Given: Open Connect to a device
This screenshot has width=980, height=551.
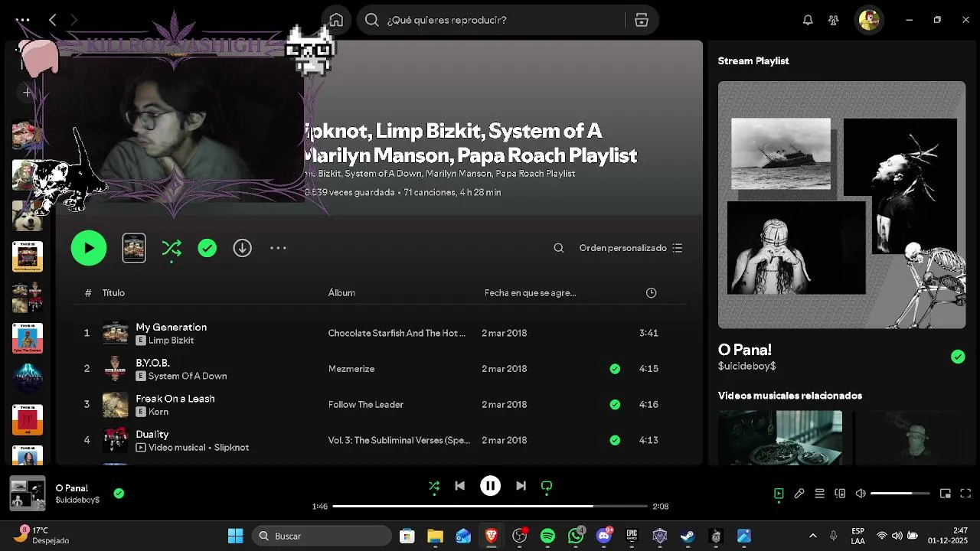Looking at the screenshot, I should coord(840,494).
